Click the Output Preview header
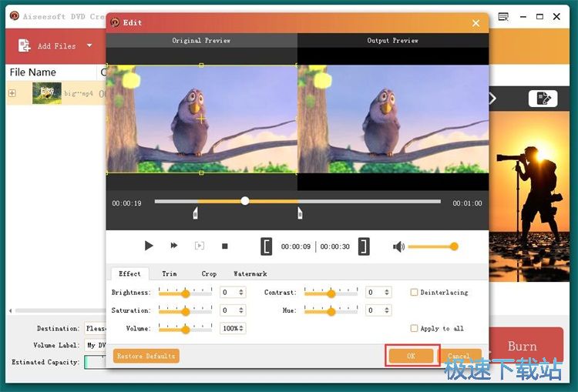The width and height of the screenshot is (578, 392). [x=393, y=41]
